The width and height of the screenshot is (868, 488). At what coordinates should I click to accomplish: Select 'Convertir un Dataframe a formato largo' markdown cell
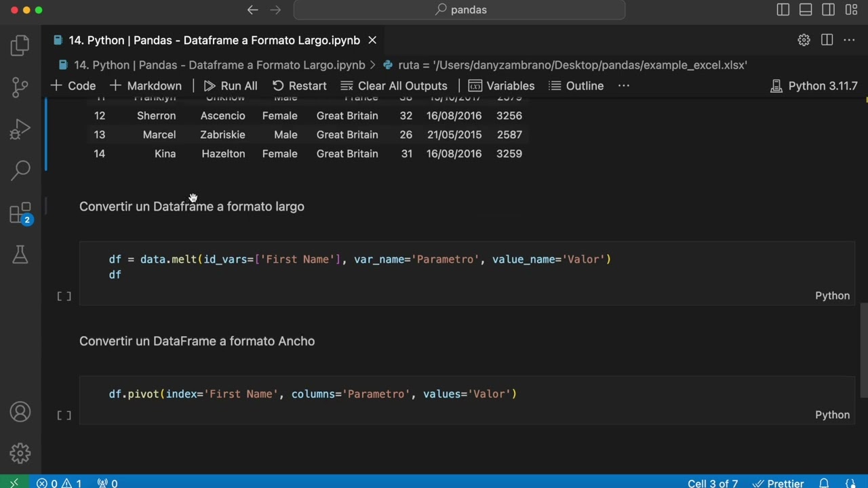(x=192, y=206)
